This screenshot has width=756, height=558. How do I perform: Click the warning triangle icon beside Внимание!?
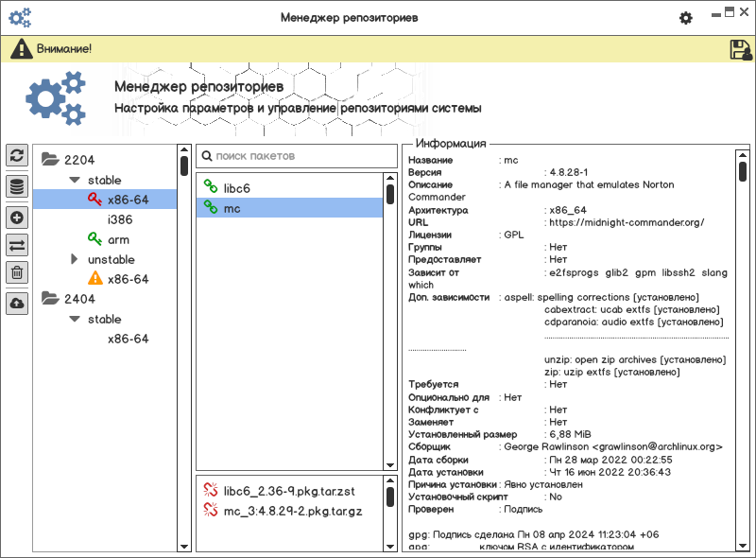pos(21,49)
